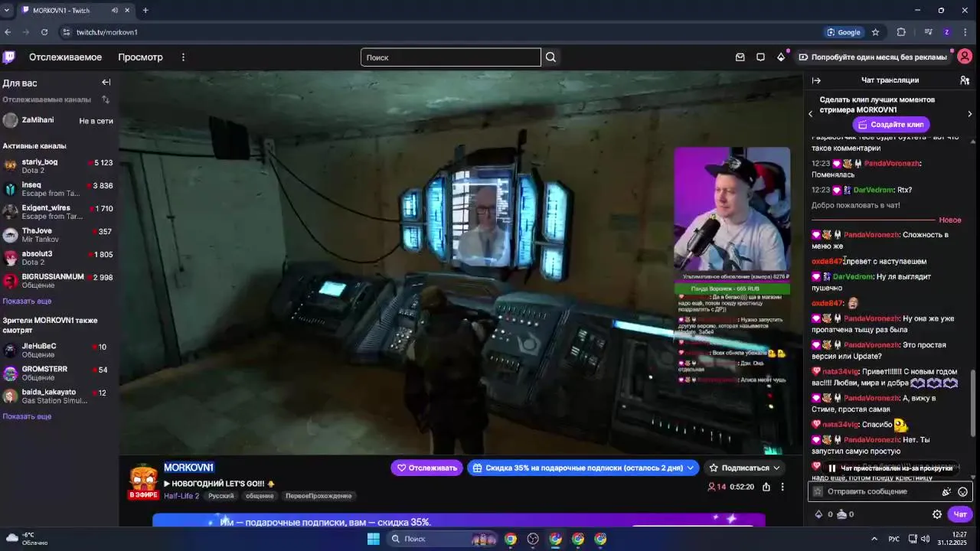The width and height of the screenshot is (980, 551).
Task: Open the OBS taskbar icon
Action: 533,539
